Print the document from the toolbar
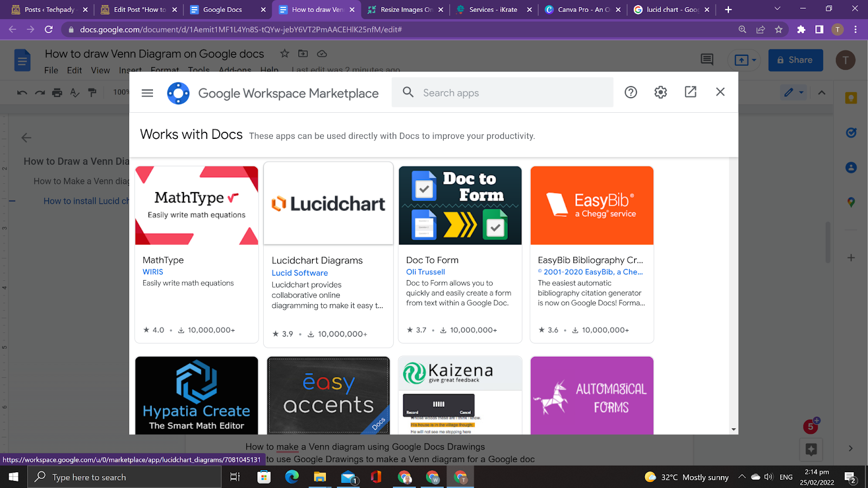Image resolution: width=868 pixels, height=488 pixels. coord(57,93)
